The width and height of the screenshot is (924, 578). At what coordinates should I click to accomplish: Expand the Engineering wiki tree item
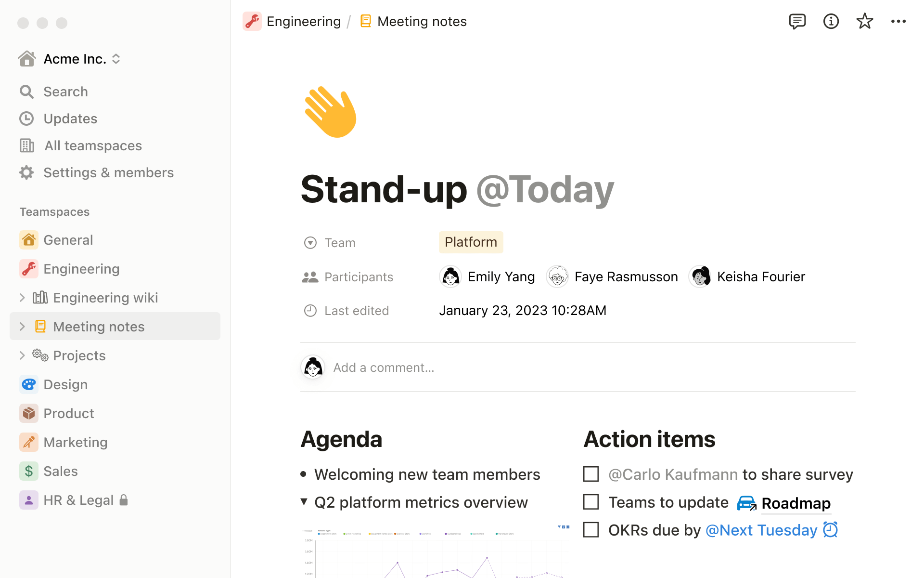[x=21, y=298]
